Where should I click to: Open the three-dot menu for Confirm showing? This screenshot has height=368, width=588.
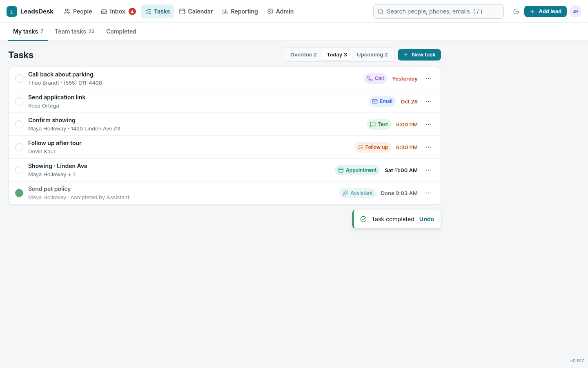point(428,124)
